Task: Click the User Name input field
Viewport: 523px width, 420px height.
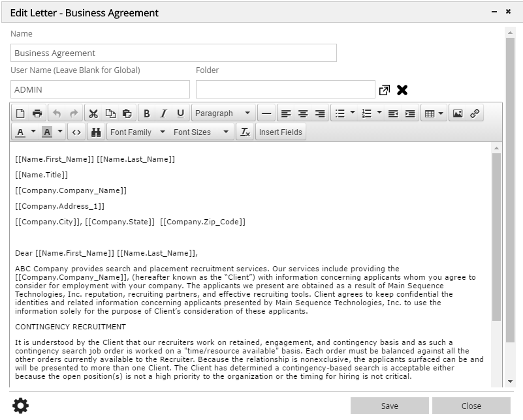Action: pyautogui.click(x=100, y=89)
